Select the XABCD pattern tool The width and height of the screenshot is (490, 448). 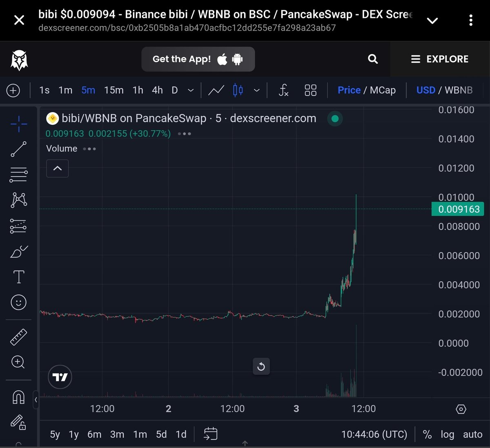coord(19,200)
